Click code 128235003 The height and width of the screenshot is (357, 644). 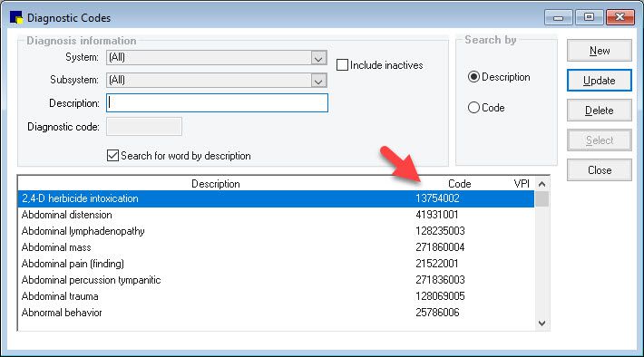coord(440,231)
